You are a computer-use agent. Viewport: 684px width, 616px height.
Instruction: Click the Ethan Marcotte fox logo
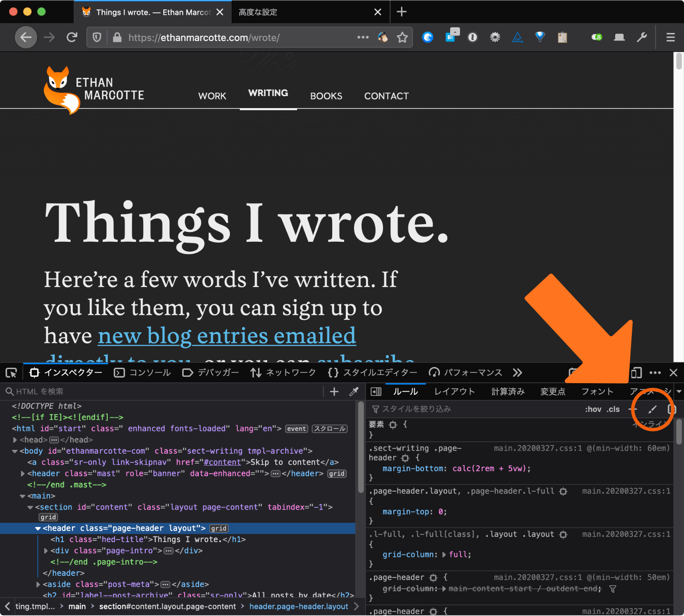(x=94, y=90)
